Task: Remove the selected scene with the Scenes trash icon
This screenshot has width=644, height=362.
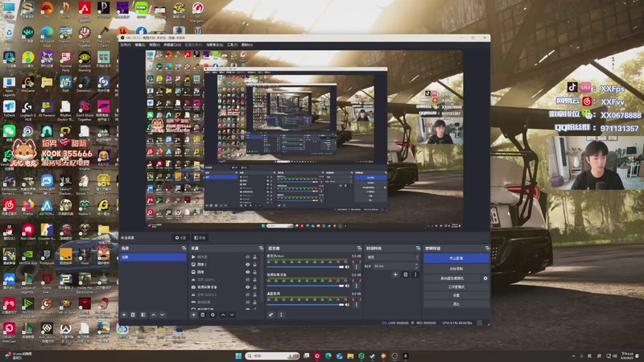Action: click(133, 315)
